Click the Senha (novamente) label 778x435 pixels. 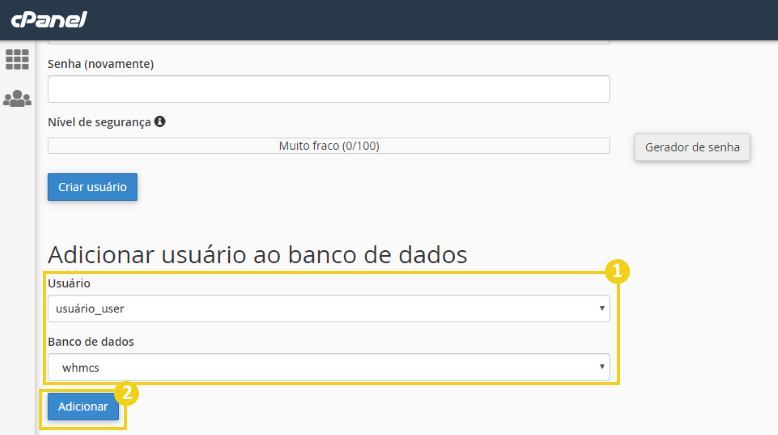tap(101, 64)
